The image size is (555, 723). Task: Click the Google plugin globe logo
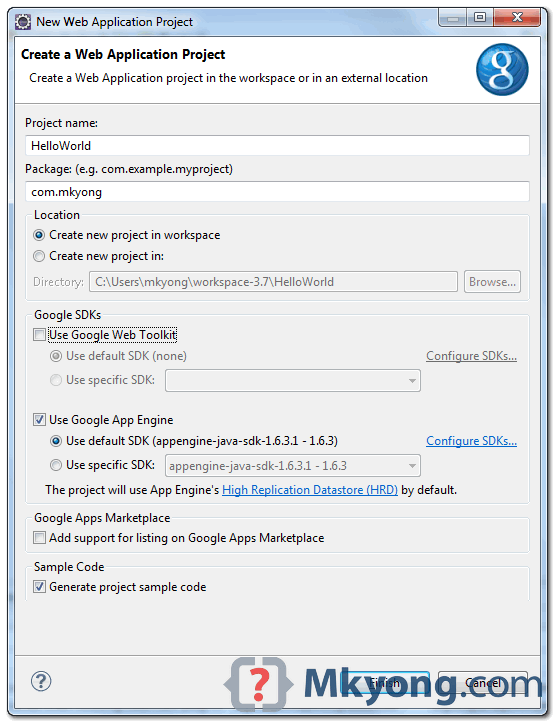(502, 70)
